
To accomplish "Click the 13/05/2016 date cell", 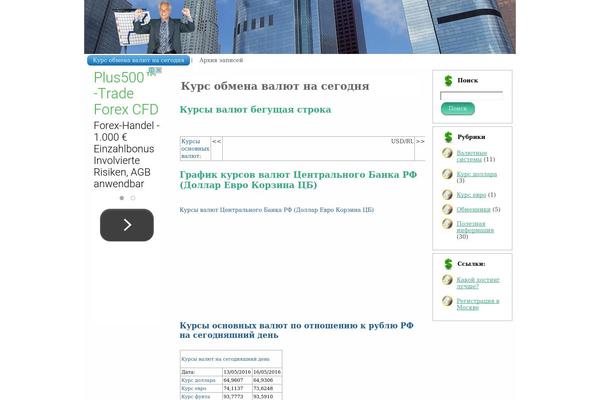I will (237, 372).
